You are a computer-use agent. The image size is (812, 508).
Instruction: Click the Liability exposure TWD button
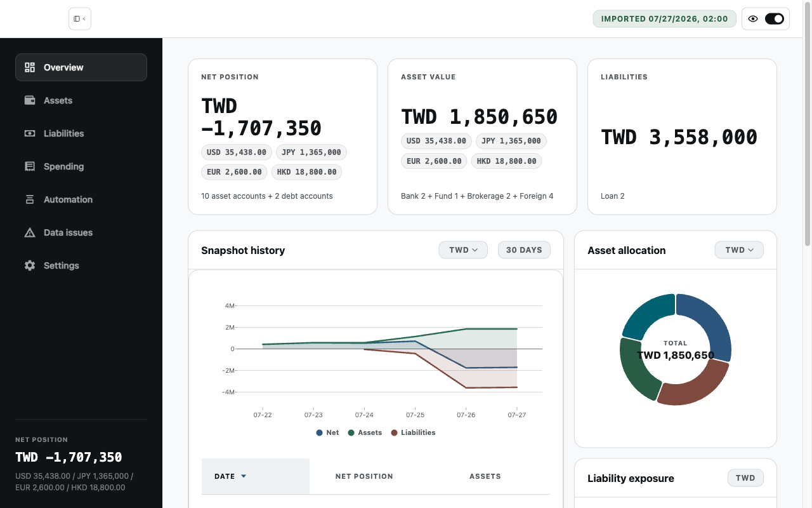click(x=745, y=478)
